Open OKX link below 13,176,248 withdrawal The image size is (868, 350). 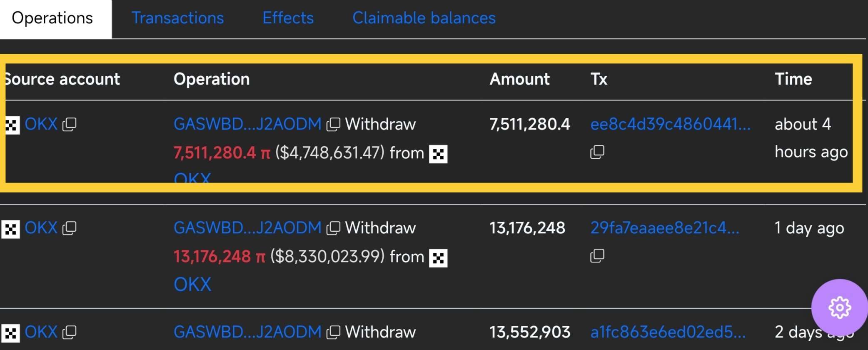(x=192, y=285)
